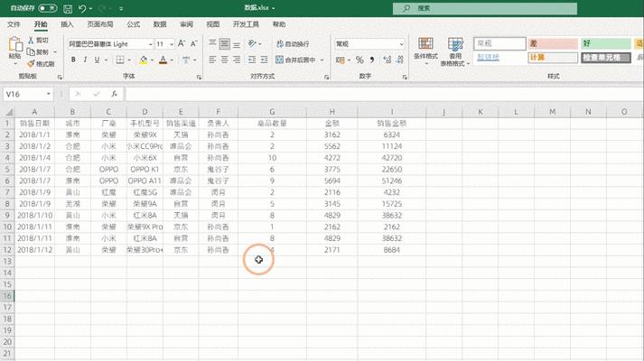Click the Cut scissors button
The height and width of the screenshot is (361, 644).
[39, 41]
